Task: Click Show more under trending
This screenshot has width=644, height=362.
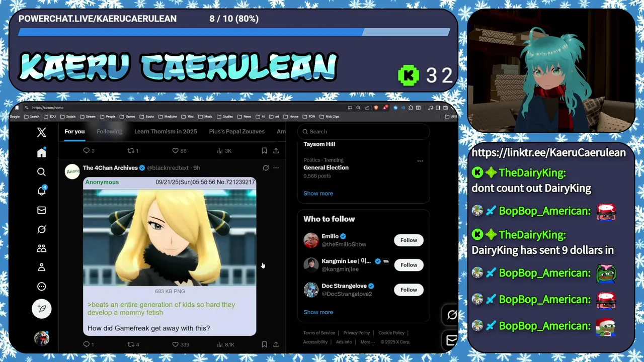Action: [318, 193]
